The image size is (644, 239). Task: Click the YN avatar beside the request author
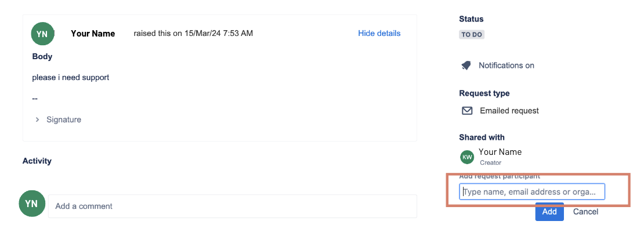pos(42,34)
